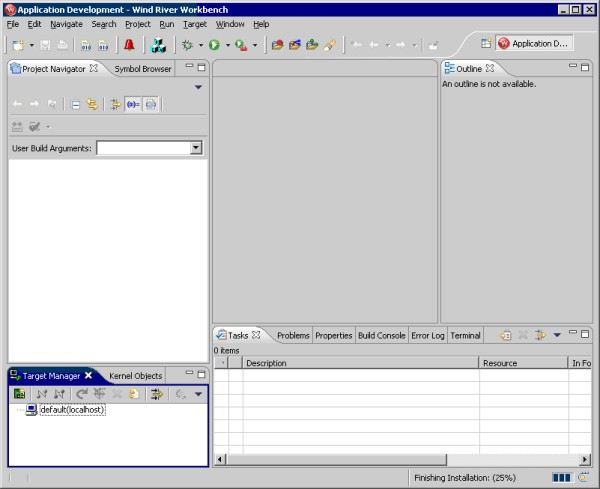
Task: Click the red alarm bell toolbar icon
Action: (129, 45)
